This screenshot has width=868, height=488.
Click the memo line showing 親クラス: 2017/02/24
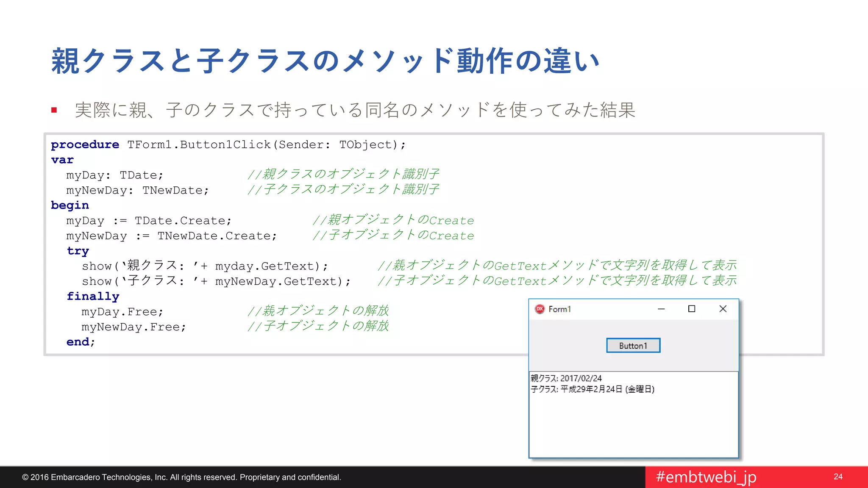566,378
